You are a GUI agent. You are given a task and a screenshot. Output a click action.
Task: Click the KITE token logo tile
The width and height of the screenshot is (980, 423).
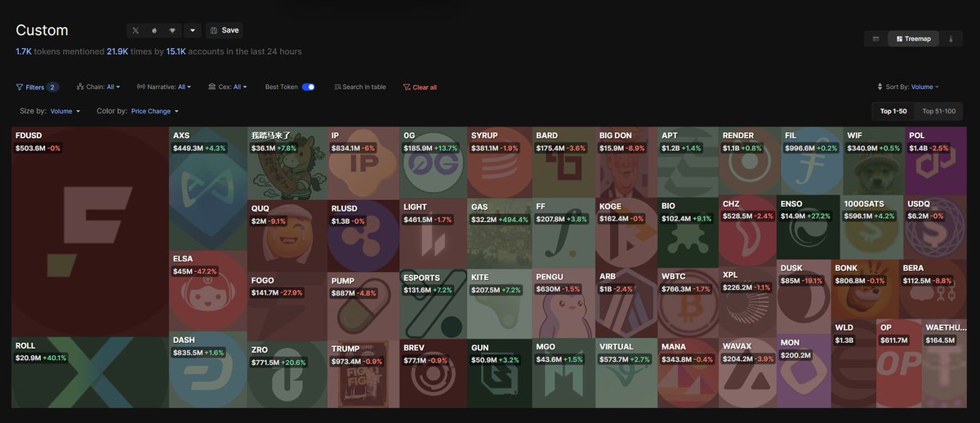pos(500,303)
